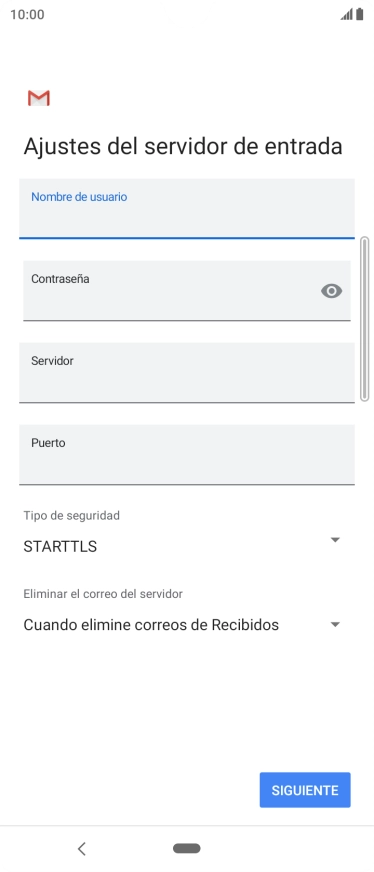This screenshot has width=374, height=872.
Task: Tap the Eliminar el correo del servidor label
Action: pos(103,594)
